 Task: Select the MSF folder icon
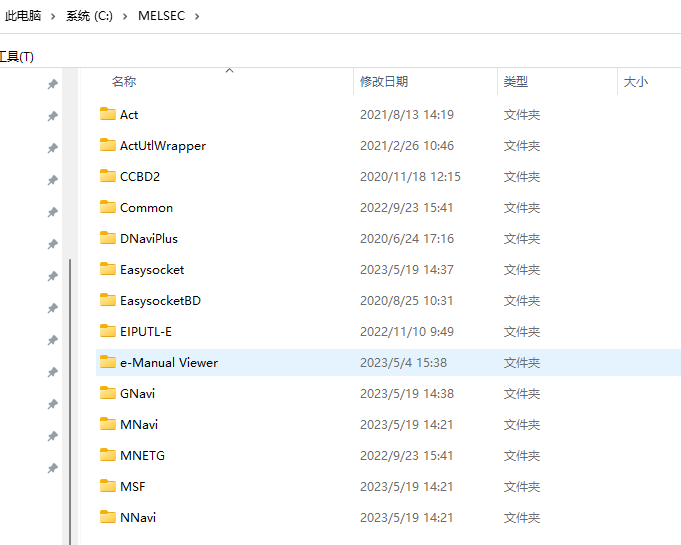[x=108, y=486]
